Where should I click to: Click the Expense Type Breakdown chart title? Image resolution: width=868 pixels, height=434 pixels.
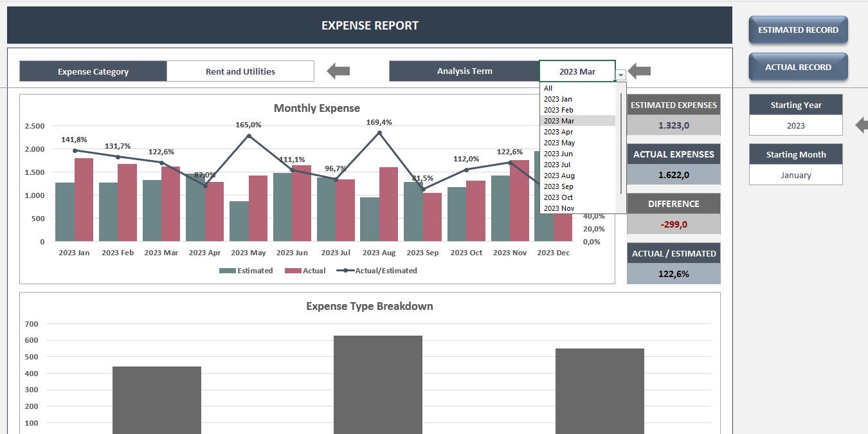point(370,306)
